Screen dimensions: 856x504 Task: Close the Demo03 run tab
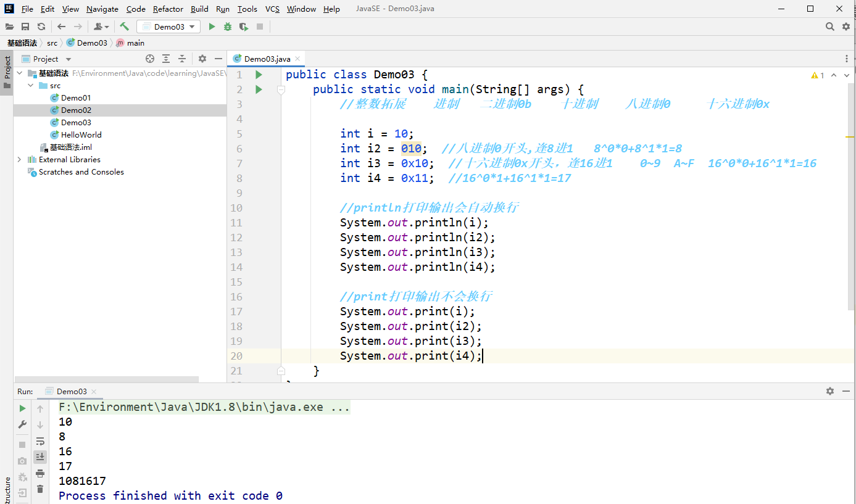click(x=94, y=391)
